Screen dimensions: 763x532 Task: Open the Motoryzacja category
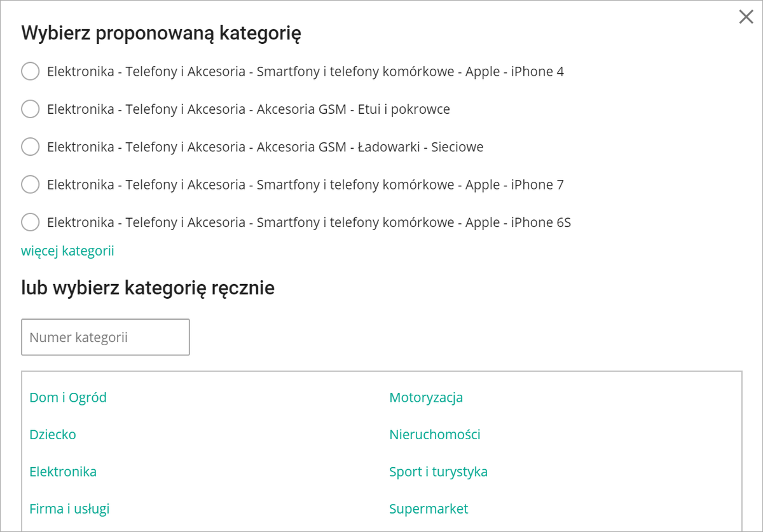426,397
